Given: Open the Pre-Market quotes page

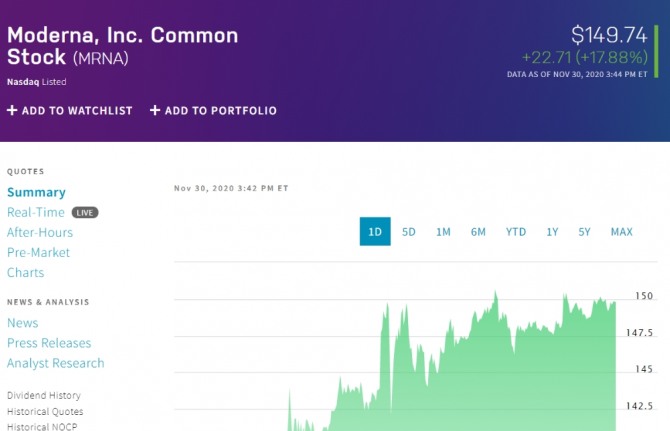Looking at the screenshot, I should pos(39,252).
